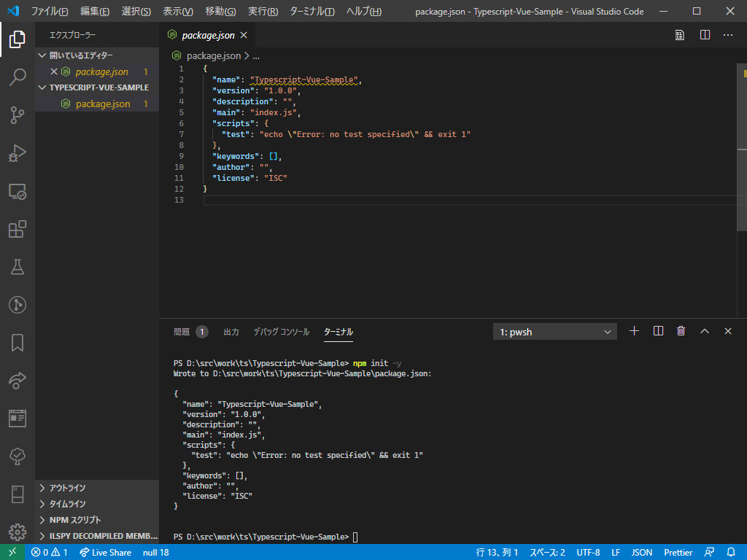Open the Run and Debug view

coord(18,153)
